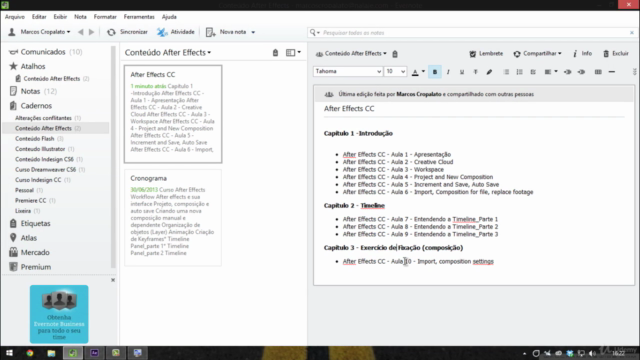Click the Nova nota button
Image resolution: width=640 pixels, height=360 pixels.
[x=226, y=32]
